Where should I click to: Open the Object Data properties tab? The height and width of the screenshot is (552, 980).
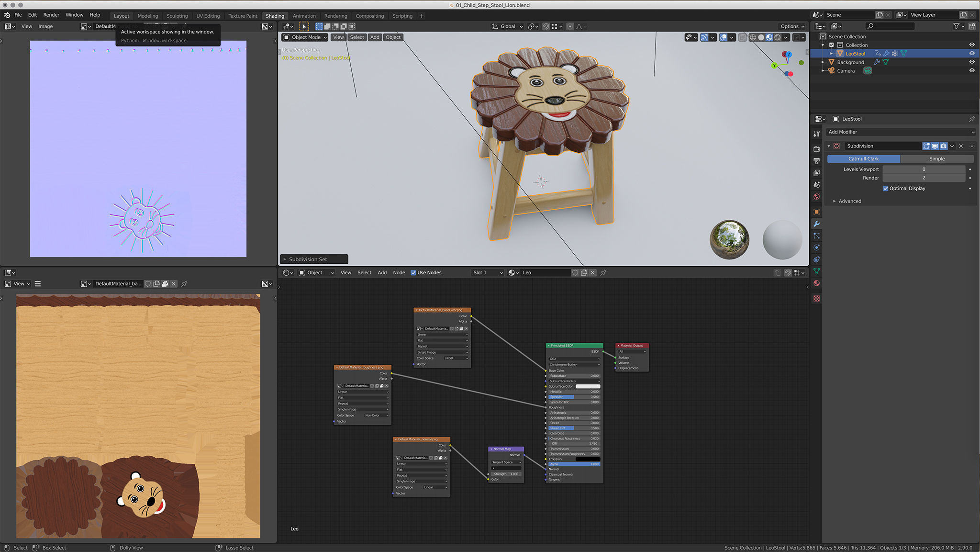click(x=816, y=271)
